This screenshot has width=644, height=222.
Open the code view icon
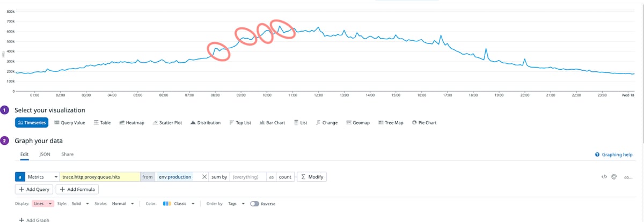604,176
